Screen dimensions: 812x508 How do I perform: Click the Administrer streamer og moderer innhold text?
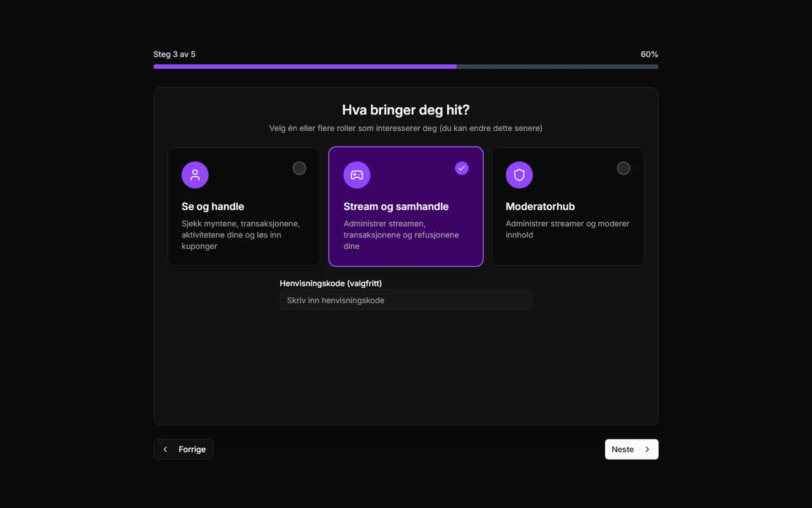[568, 229]
